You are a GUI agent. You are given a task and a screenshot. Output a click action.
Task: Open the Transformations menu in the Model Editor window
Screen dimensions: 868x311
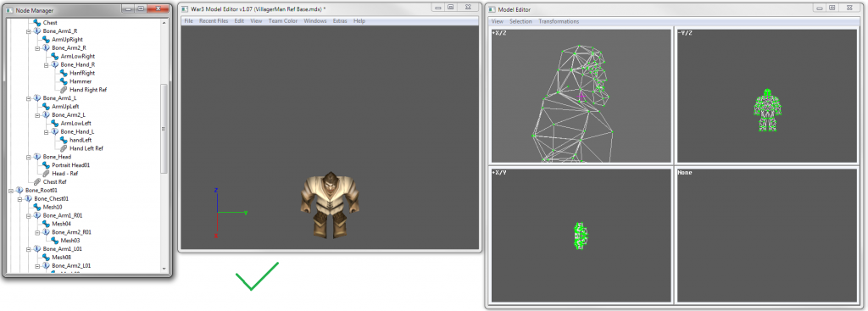(x=559, y=21)
